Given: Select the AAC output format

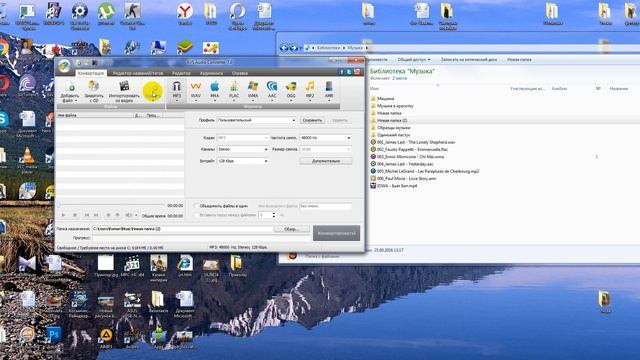Looking at the screenshot, I should tap(272, 91).
